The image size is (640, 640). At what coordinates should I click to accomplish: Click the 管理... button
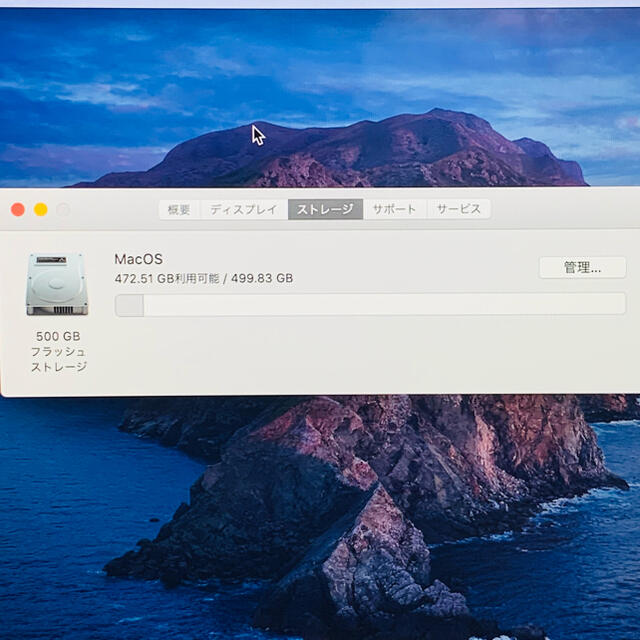click(582, 268)
